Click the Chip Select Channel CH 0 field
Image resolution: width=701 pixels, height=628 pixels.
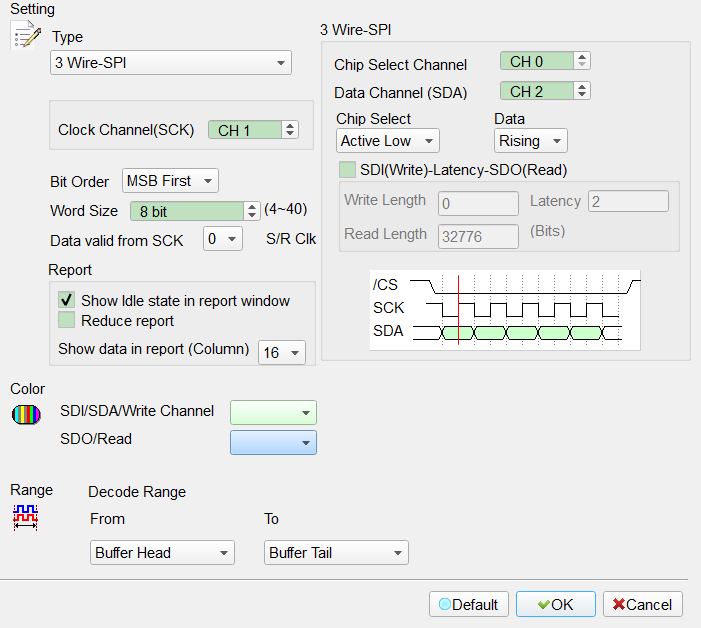tap(536, 61)
